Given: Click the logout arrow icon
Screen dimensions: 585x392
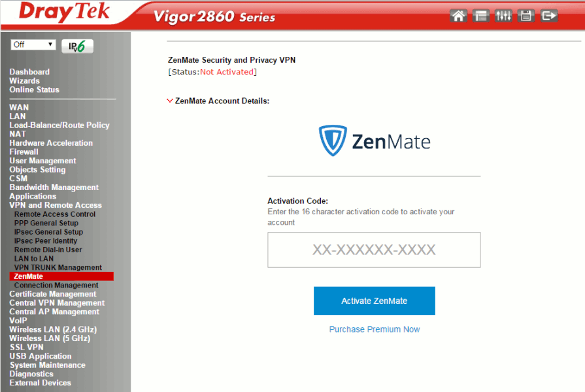Looking at the screenshot, I should click(x=549, y=16).
